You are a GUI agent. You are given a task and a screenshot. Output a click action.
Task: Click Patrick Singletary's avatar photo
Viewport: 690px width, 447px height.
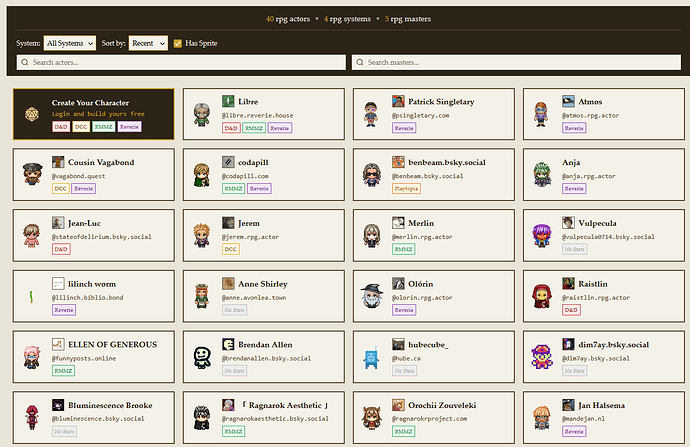[399, 102]
